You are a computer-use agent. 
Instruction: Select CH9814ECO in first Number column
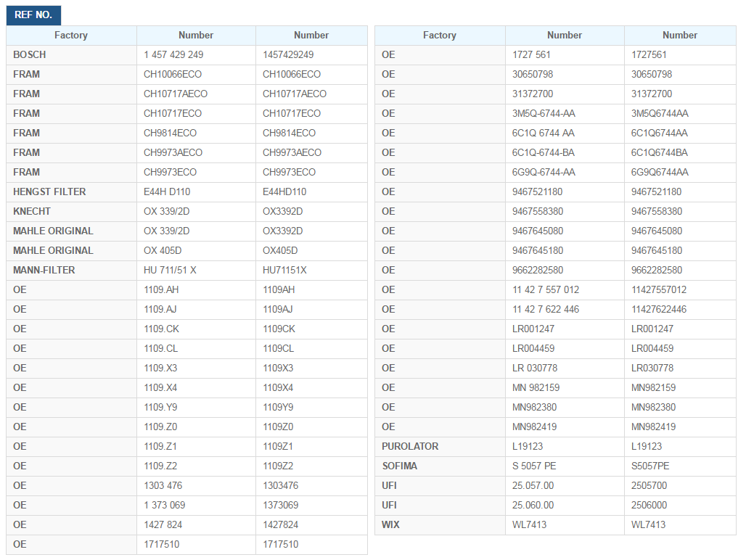pyautogui.click(x=170, y=133)
